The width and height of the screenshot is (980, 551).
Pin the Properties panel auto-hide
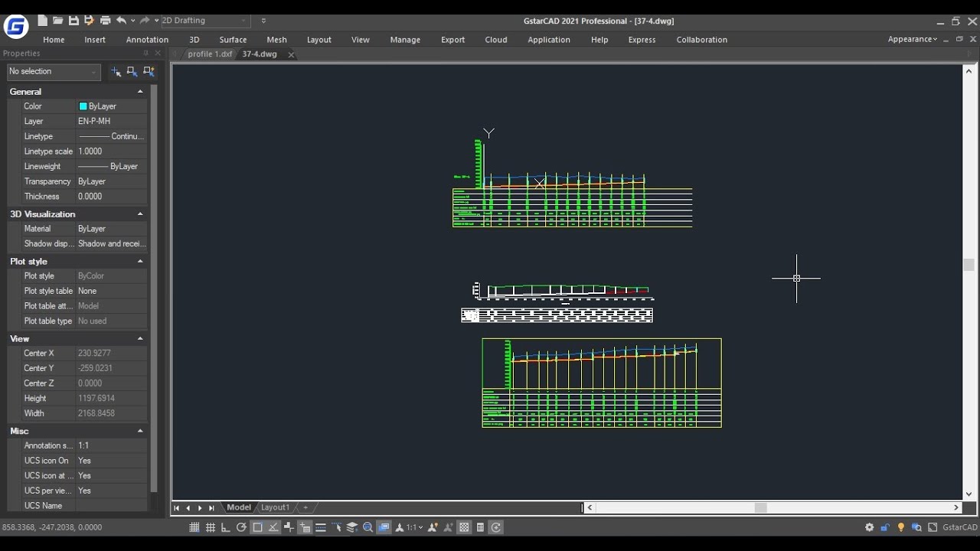coord(145,54)
